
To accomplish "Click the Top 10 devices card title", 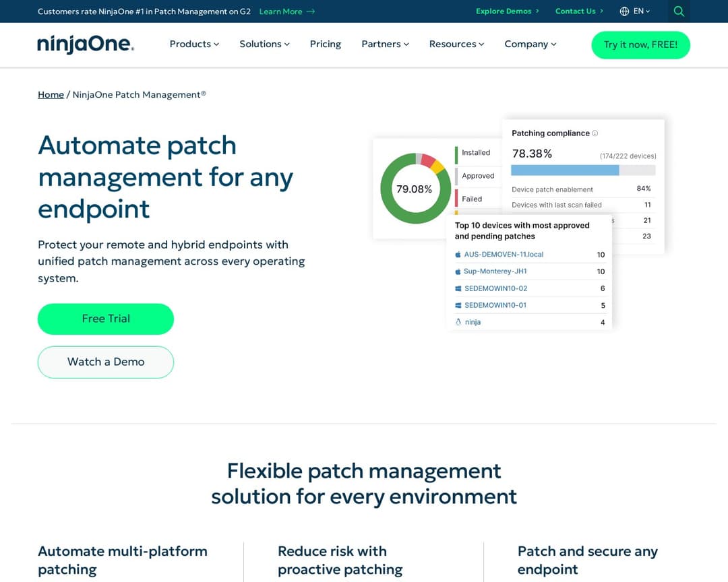I will point(522,230).
